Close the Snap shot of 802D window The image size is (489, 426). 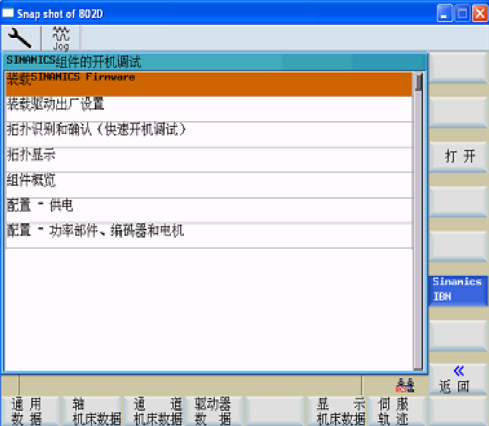coord(480,14)
